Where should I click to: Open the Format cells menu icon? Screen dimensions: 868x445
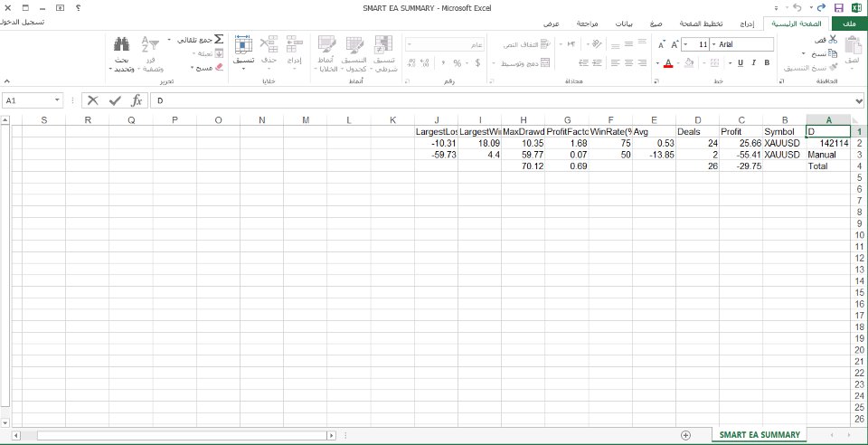tap(243, 44)
